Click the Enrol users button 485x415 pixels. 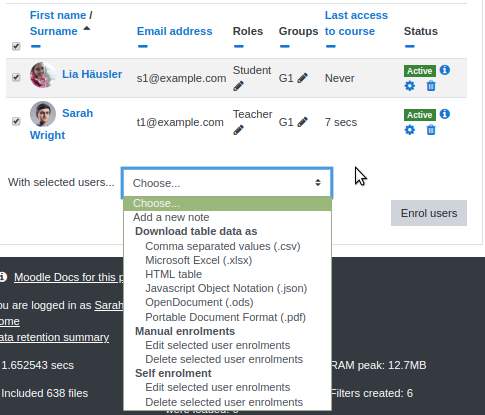(429, 213)
